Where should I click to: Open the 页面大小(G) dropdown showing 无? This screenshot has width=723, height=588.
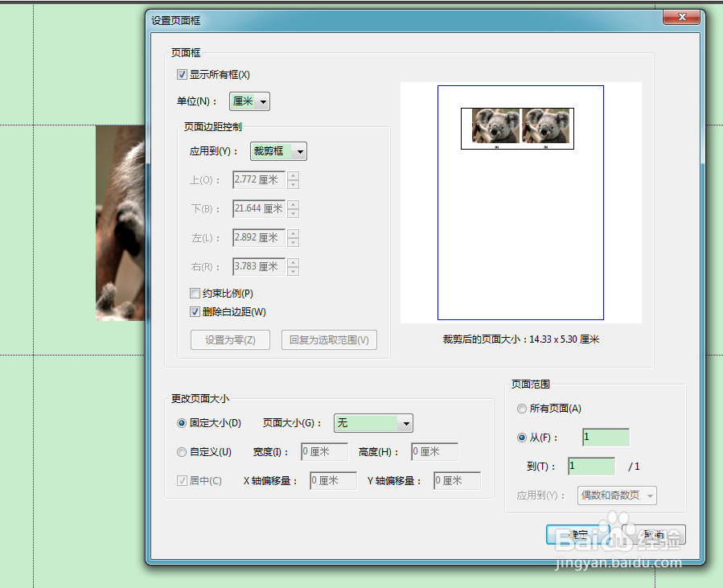click(373, 423)
